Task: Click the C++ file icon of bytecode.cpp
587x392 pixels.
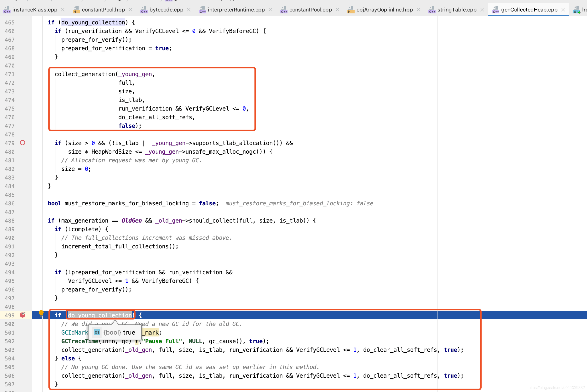Action: click(x=144, y=10)
